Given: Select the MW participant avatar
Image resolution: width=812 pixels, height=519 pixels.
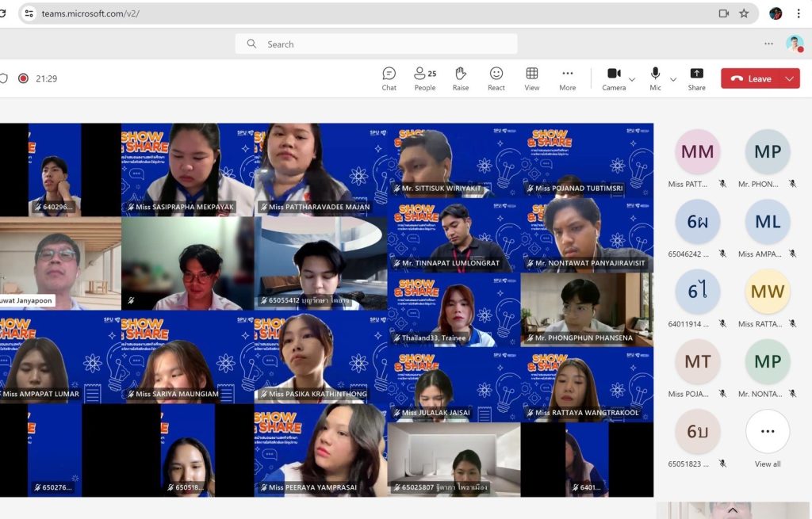Looking at the screenshot, I should coord(768,292).
